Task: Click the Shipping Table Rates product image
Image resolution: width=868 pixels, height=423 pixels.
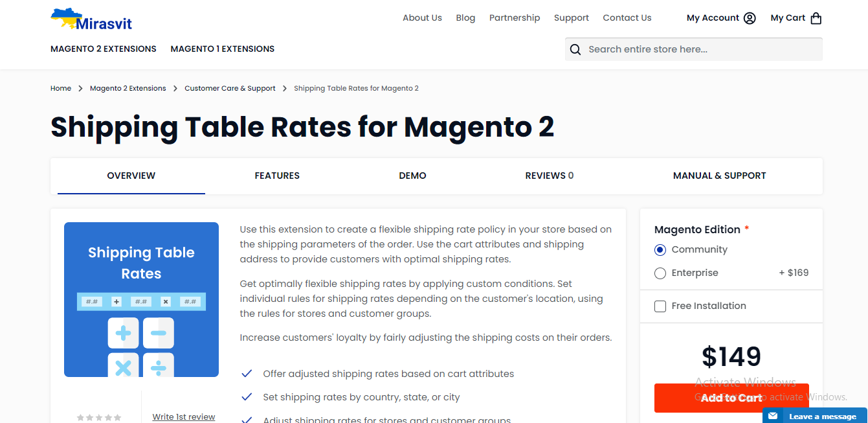Action: [141, 299]
